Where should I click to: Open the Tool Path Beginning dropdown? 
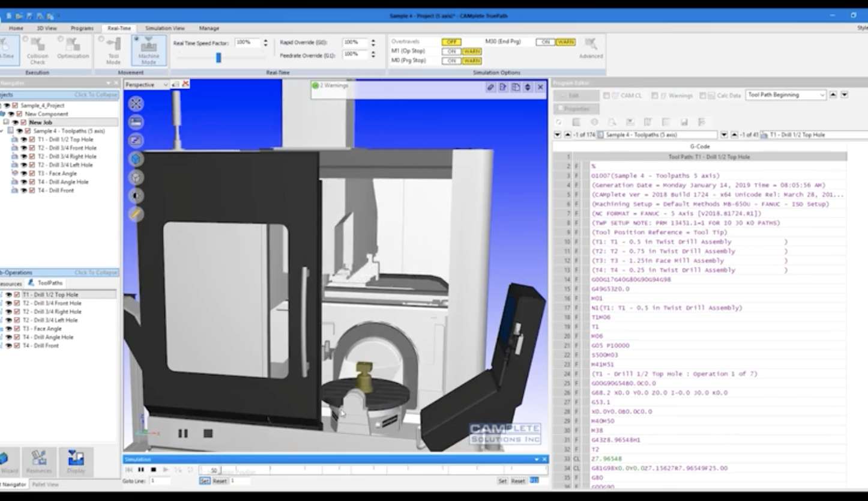click(786, 95)
